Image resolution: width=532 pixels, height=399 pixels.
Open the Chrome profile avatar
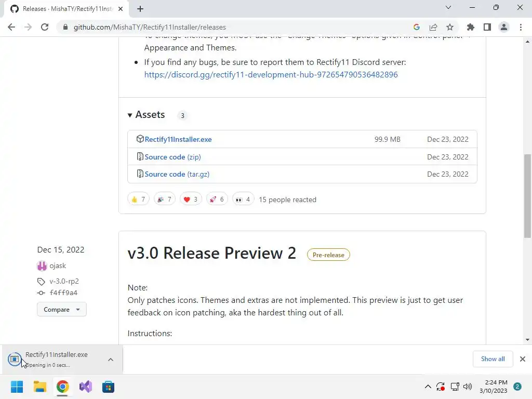point(504,27)
